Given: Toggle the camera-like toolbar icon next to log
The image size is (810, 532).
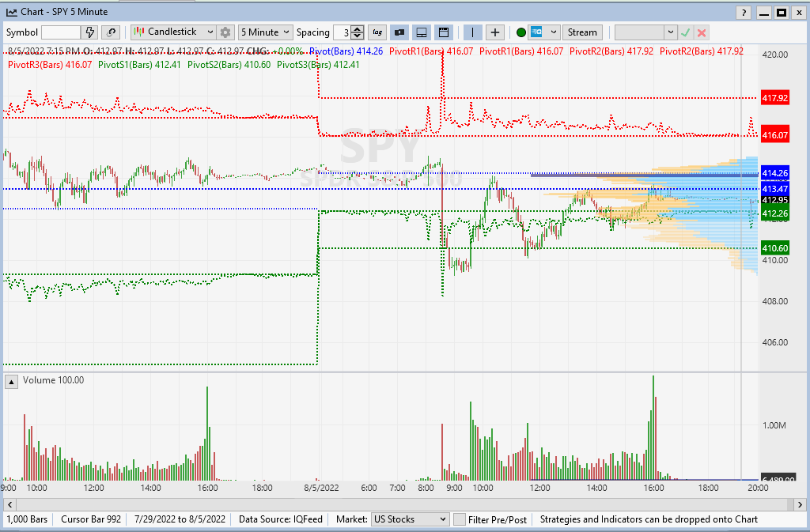Looking at the screenshot, I should tap(399, 32).
